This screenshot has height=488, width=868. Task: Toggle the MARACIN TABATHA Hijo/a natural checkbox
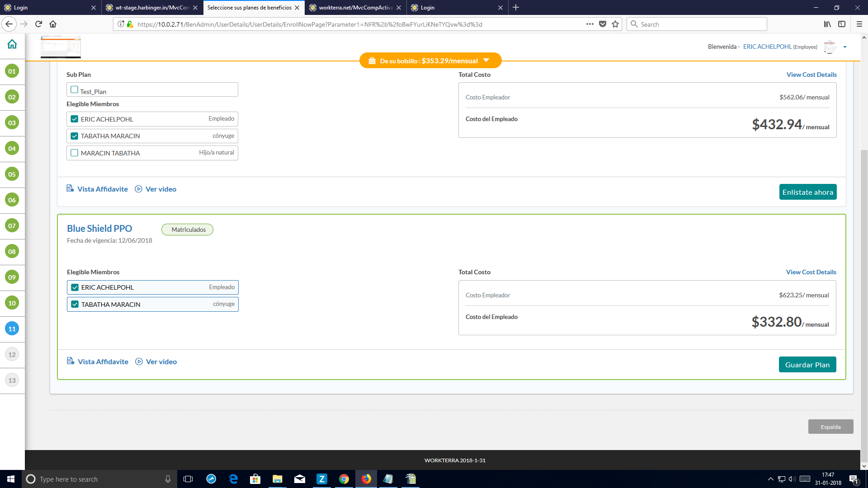pyautogui.click(x=75, y=153)
